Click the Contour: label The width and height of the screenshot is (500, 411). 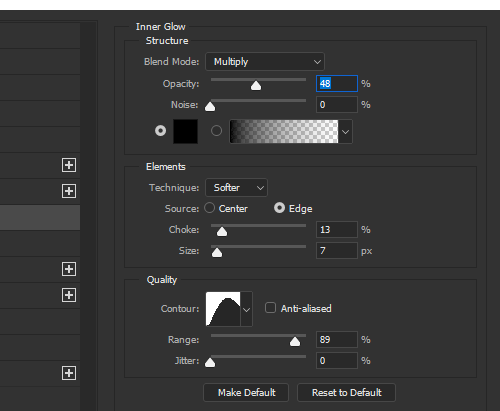coord(180,309)
